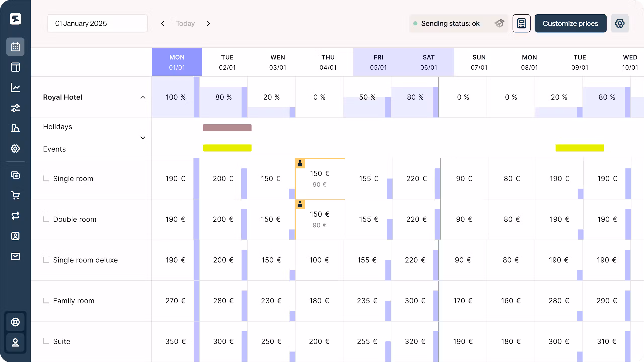Collapse the Royal Hotel section
This screenshot has height=362, width=644.
point(143,97)
